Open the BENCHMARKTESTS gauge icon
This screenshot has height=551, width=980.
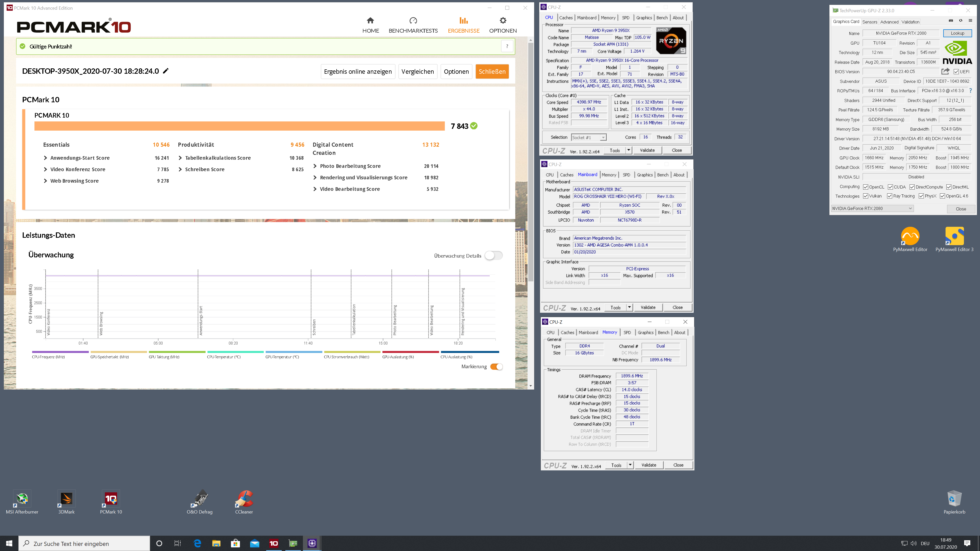coord(413,20)
